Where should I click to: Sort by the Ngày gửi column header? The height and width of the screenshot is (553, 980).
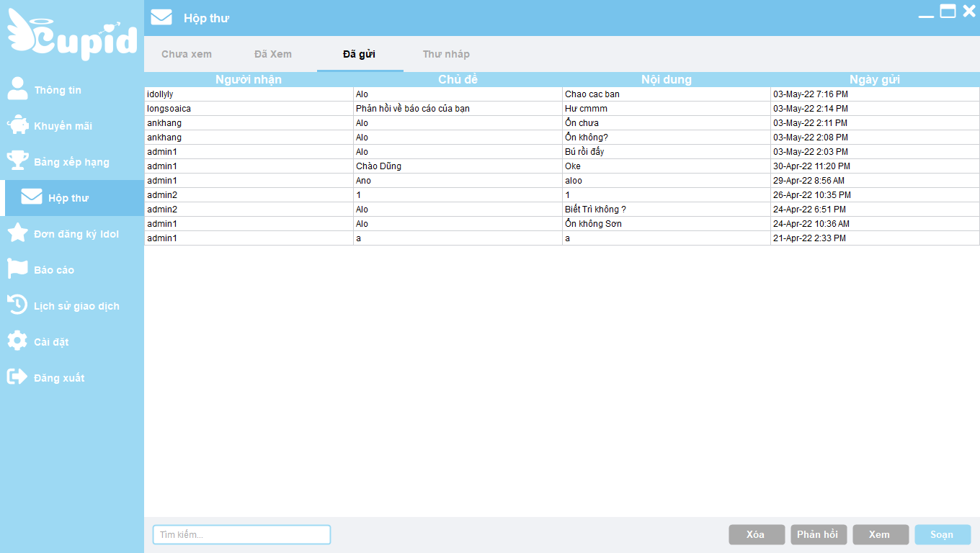[874, 79]
